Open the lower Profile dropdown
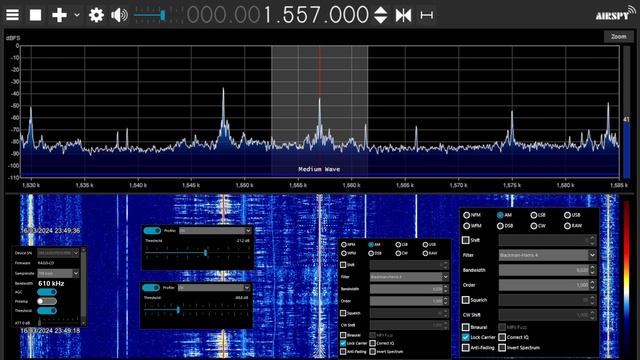The image size is (640, 360). [x=214, y=288]
